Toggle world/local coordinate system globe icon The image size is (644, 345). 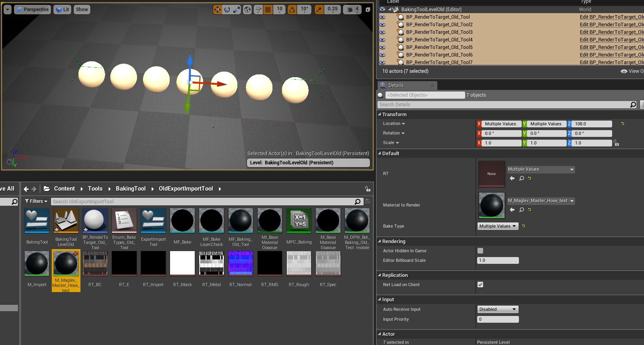click(247, 10)
